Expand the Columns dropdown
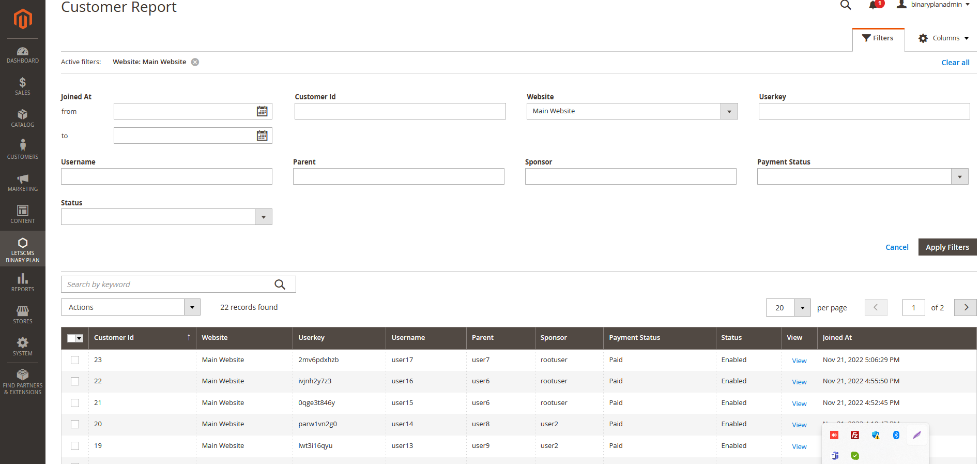 click(x=943, y=38)
